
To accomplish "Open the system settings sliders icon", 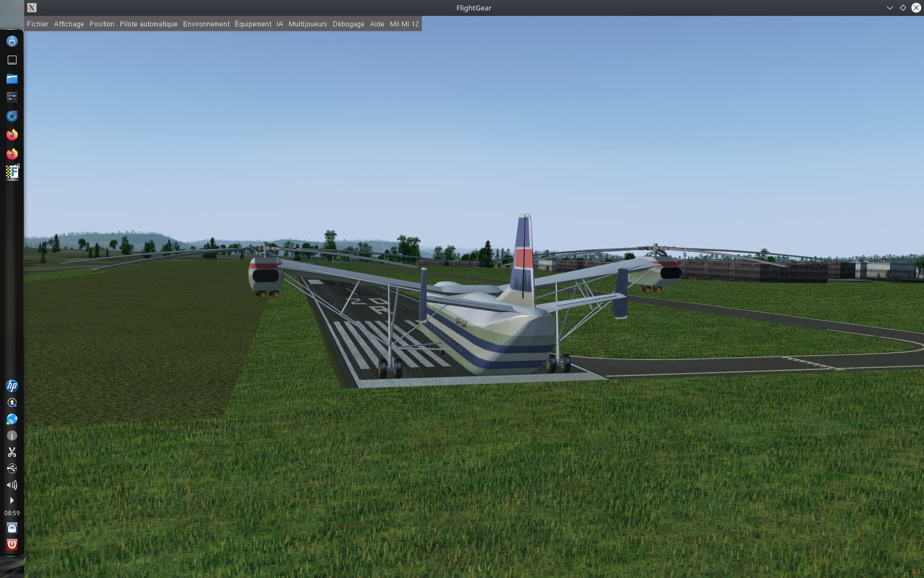I will [x=12, y=97].
